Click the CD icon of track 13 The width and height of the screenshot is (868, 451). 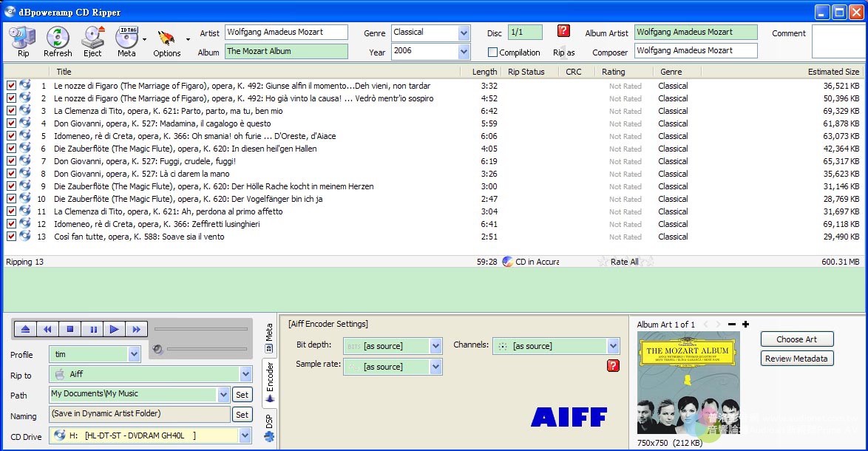(x=25, y=236)
